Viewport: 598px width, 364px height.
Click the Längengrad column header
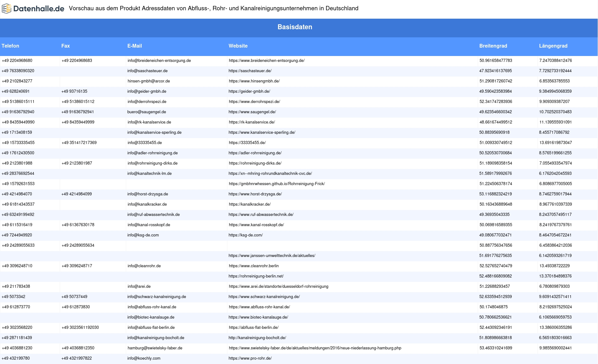[x=553, y=46]
